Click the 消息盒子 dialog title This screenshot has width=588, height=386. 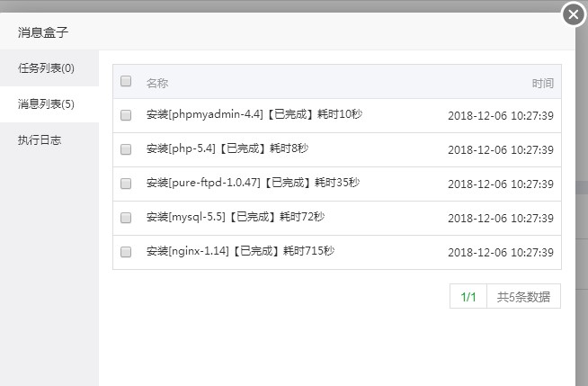tap(44, 32)
